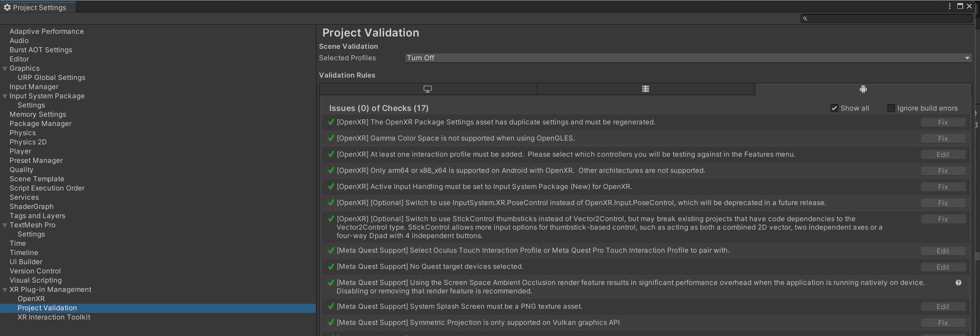Toggle the Show all checkbox
980x336 pixels.
point(834,108)
